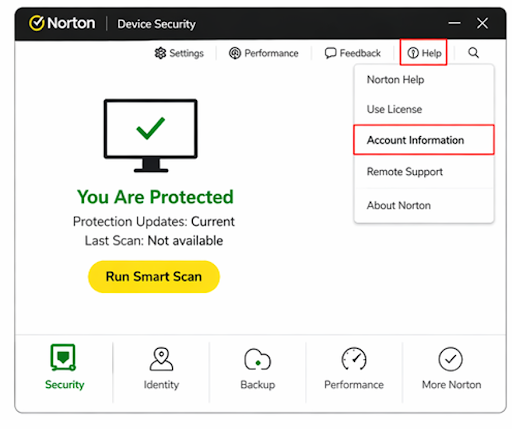Screen dimensions: 512x429
Task: Select the Backup cloud icon
Action: coord(257,359)
